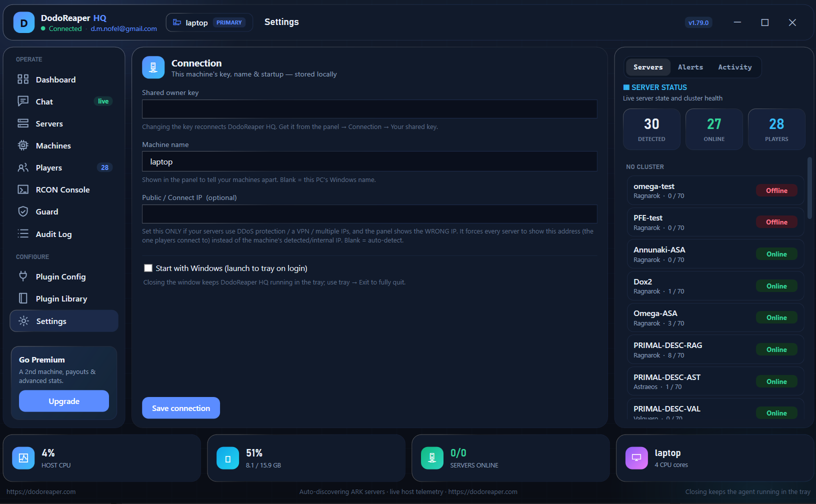The height and width of the screenshot is (504, 816).
Task: Click the 0/0 SERVERS ONLINE value
Action: point(458,453)
